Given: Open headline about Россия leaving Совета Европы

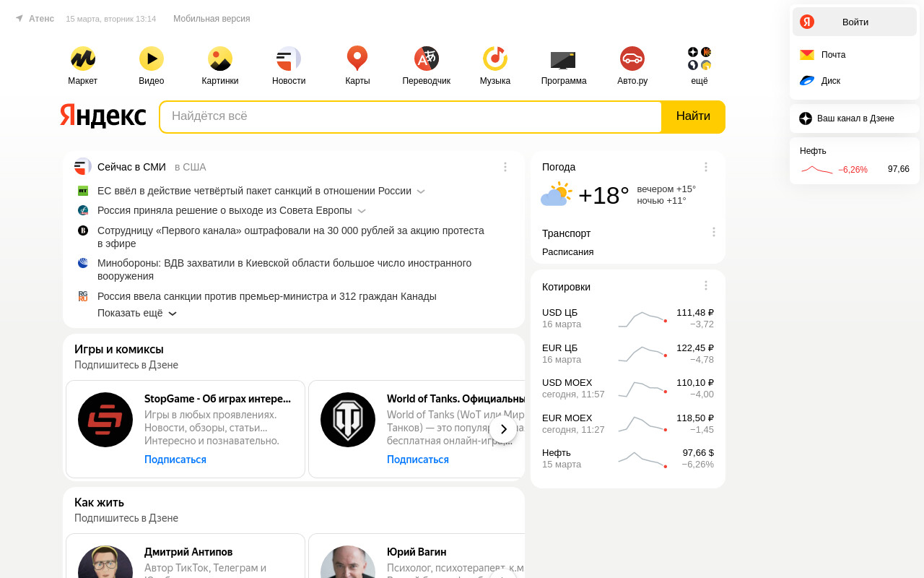Looking at the screenshot, I should (225, 210).
